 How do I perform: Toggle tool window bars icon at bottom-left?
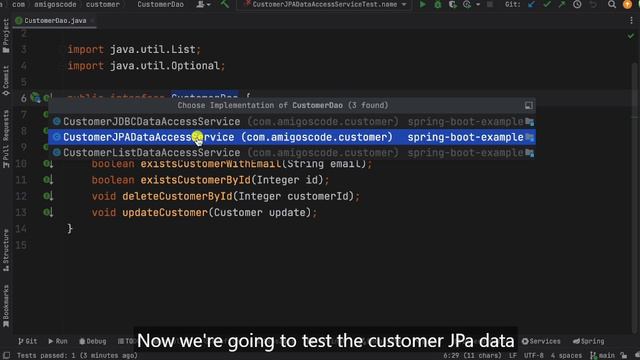pyautogui.click(x=6, y=356)
